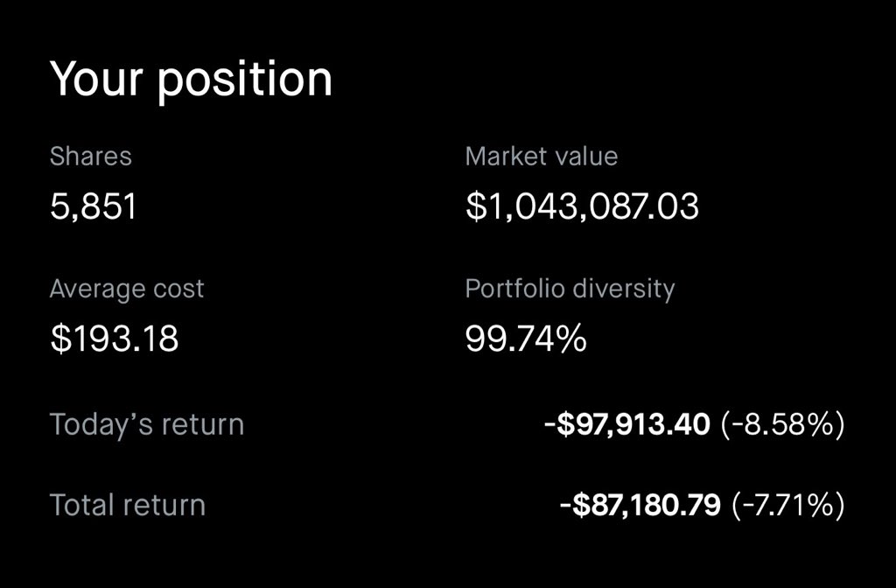The height and width of the screenshot is (588, 896).
Task: Click the Your position heading
Action: tap(191, 80)
